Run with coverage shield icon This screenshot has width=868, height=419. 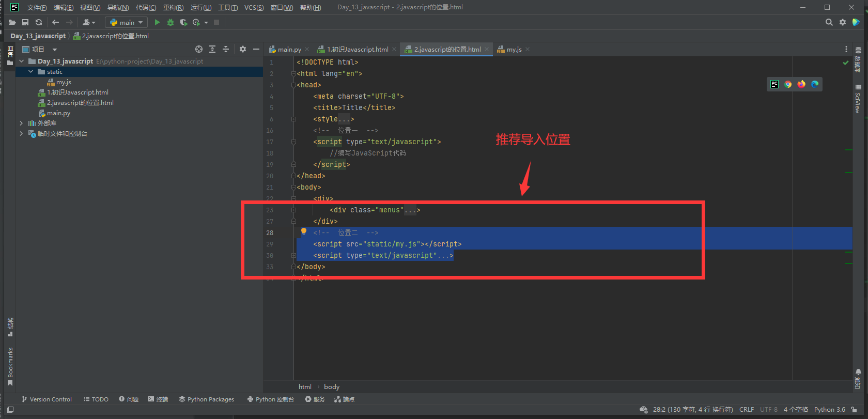click(x=183, y=22)
